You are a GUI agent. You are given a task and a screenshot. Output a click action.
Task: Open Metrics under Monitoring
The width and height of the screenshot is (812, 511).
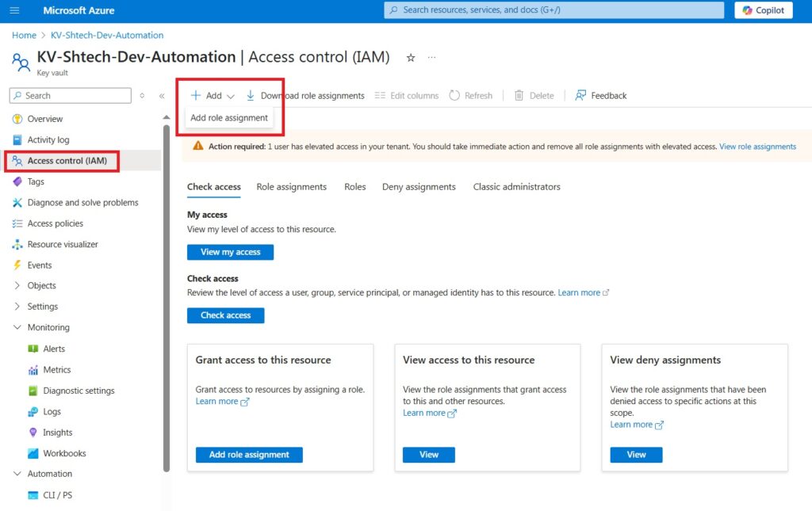[56, 369]
